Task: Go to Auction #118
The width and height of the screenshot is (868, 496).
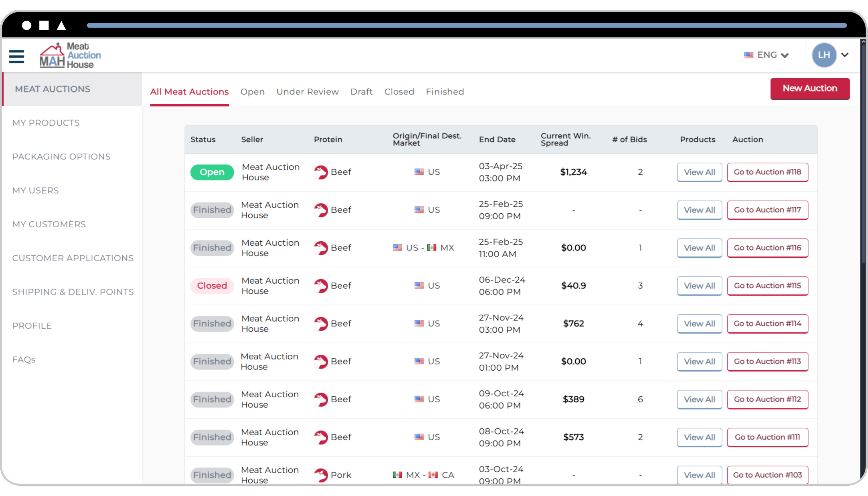Action: [x=767, y=172]
